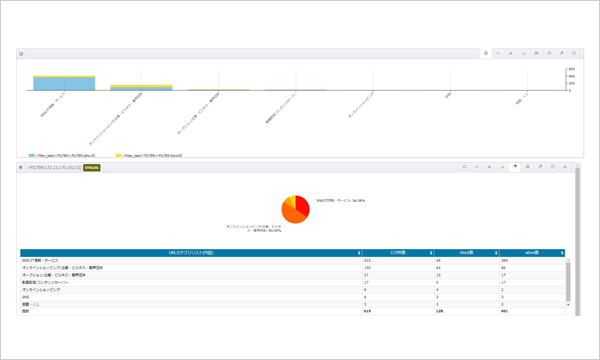The image size is (600, 360).
Task: Sort by the allow count column header
Action: (532, 253)
